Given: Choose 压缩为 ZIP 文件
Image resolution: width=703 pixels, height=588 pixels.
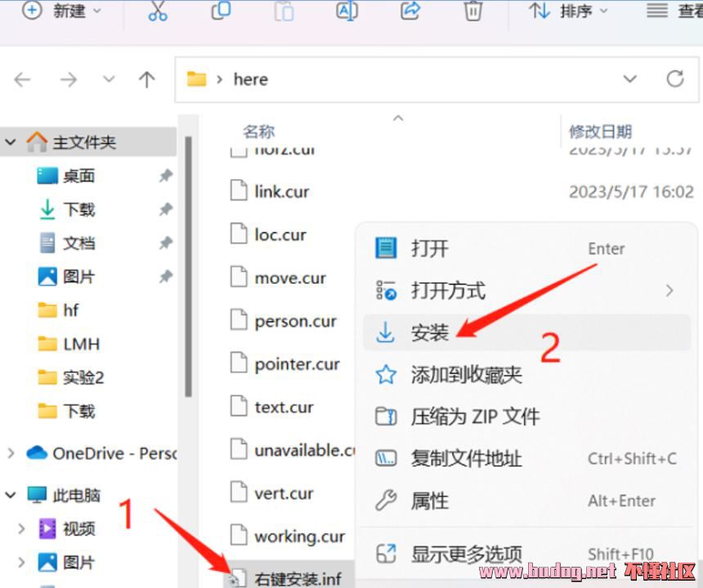Looking at the screenshot, I should point(526,416).
